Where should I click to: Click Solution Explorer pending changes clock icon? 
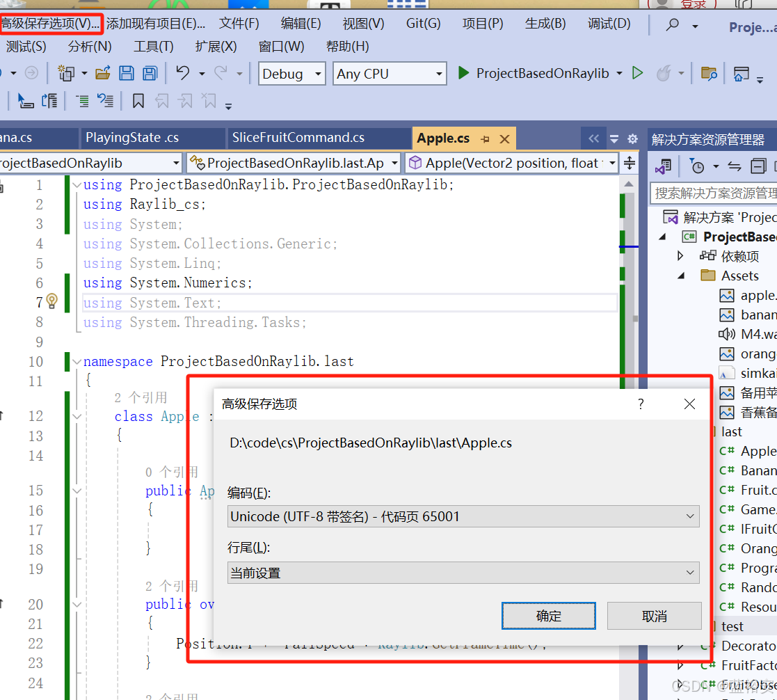tap(697, 166)
